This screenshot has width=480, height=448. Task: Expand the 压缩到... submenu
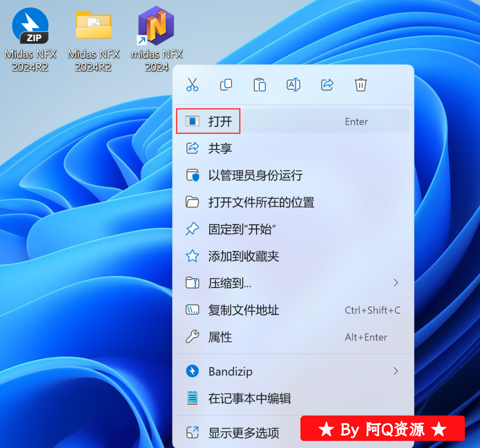click(x=292, y=283)
